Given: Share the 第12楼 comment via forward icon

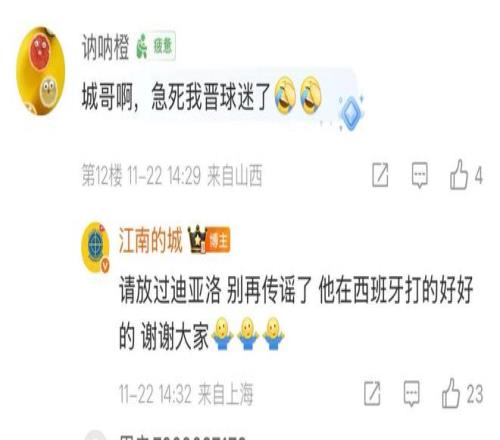Looking at the screenshot, I should pyautogui.click(x=380, y=175).
